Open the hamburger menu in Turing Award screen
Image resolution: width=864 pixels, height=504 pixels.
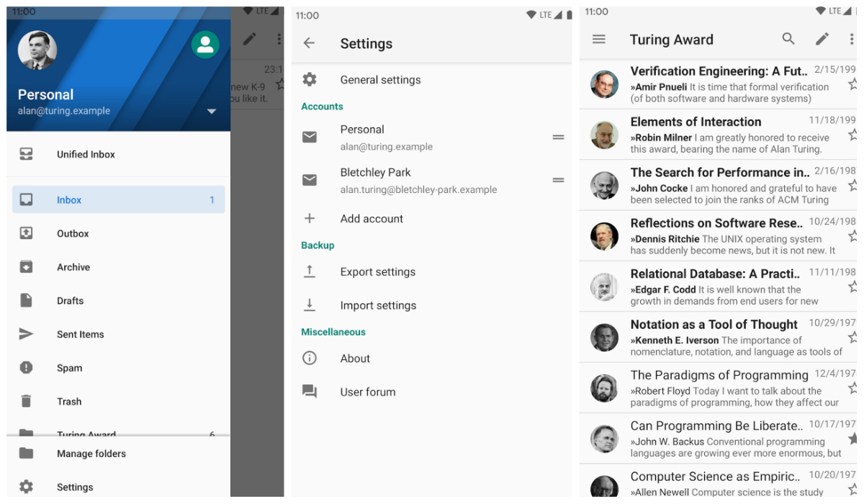599,40
